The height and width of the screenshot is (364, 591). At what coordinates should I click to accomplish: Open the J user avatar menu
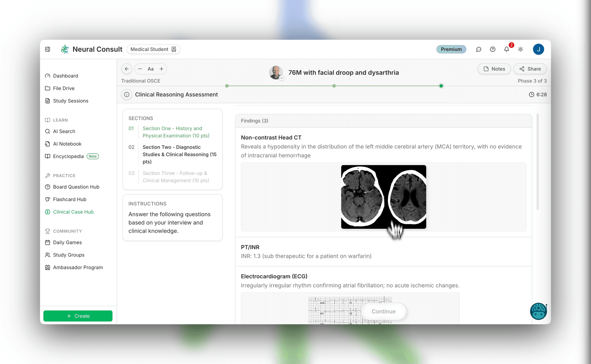click(x=538, y=49)
